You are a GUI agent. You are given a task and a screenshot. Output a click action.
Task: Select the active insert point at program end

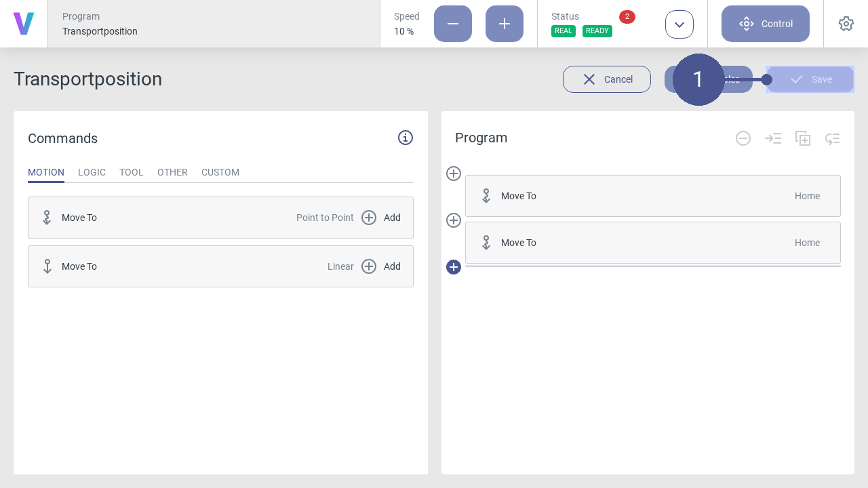point(454,267)
